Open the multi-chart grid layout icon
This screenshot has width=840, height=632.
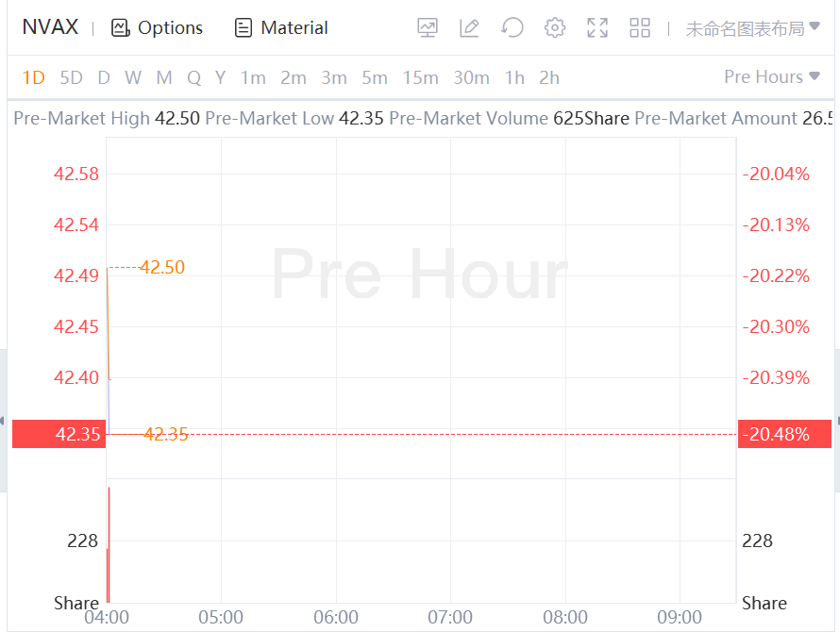[640, 28]
